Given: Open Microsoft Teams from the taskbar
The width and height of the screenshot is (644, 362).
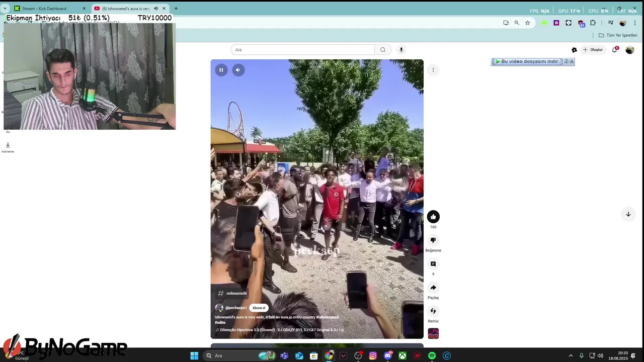Looking at the screenshot, I should pyautogui.click(x=284, y=355).
